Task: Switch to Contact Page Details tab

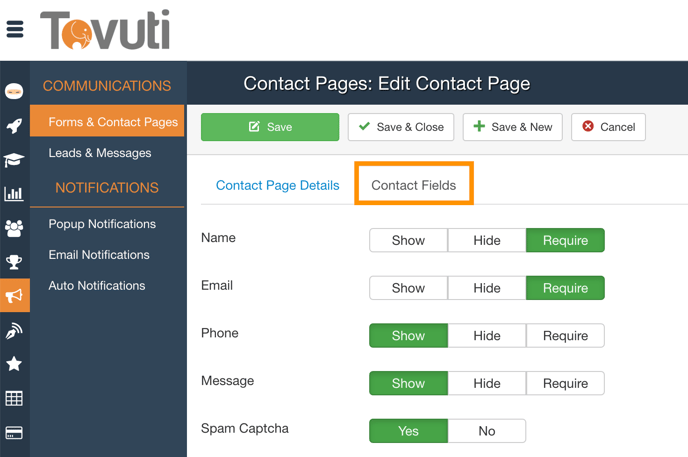Action: pos(277,185)
